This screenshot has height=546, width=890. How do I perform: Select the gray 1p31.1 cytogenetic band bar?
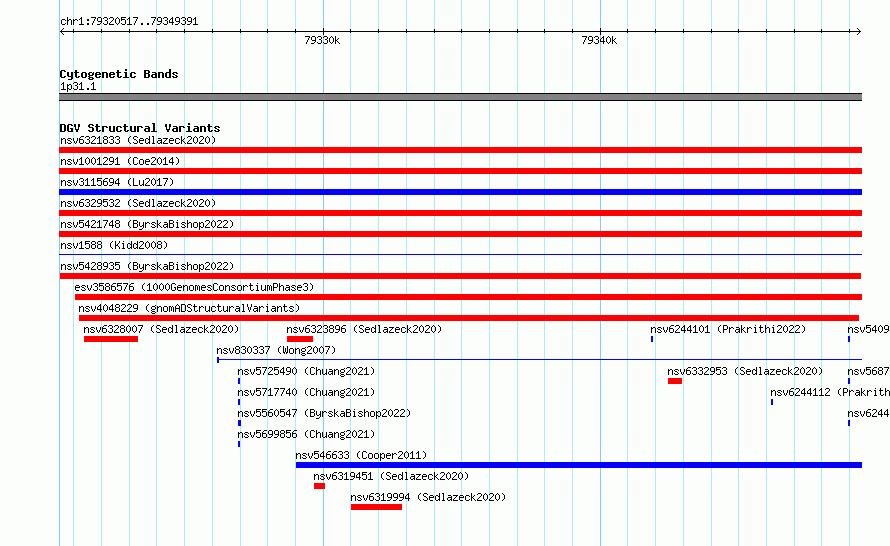coord(460,97)
